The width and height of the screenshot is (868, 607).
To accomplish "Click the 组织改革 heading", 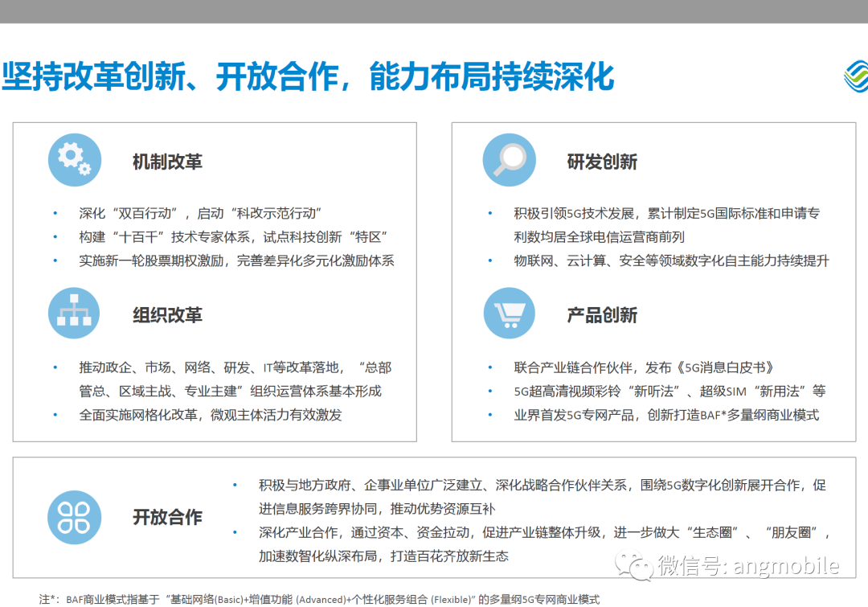I will tap(167, 315).
